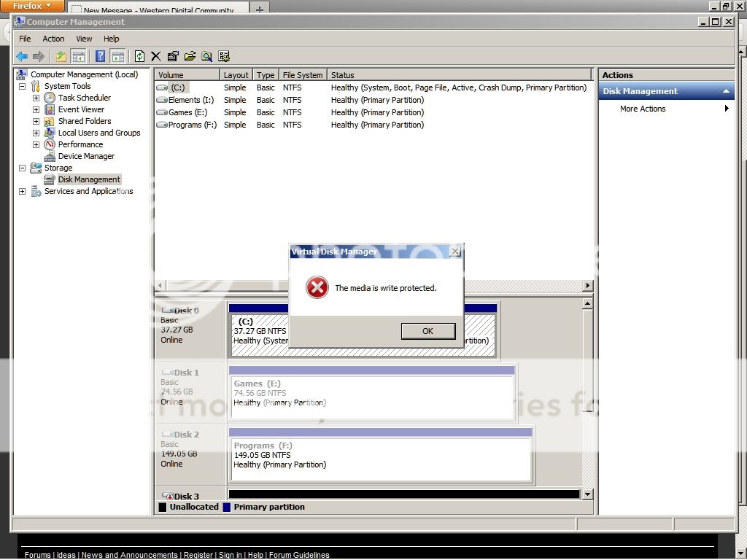Select Task Scheduler in System Tools
Viewport: 747px width, 560px height.
click(84, 98)
